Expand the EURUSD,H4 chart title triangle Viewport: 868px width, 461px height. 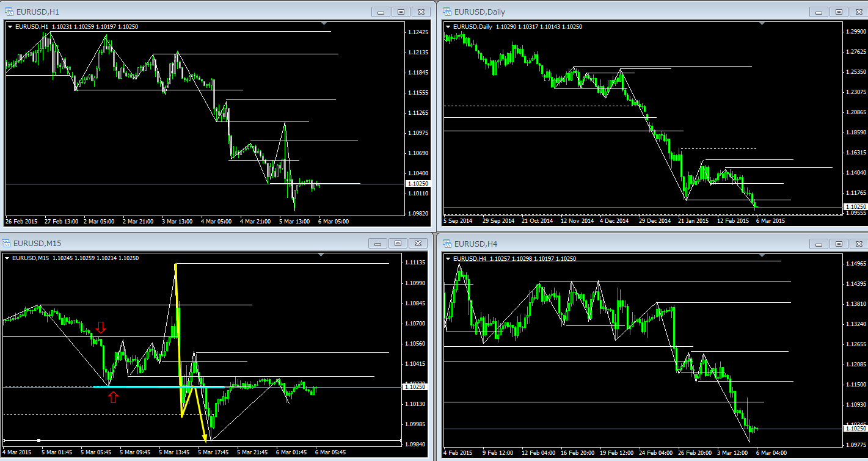click(x=448, y=258)
